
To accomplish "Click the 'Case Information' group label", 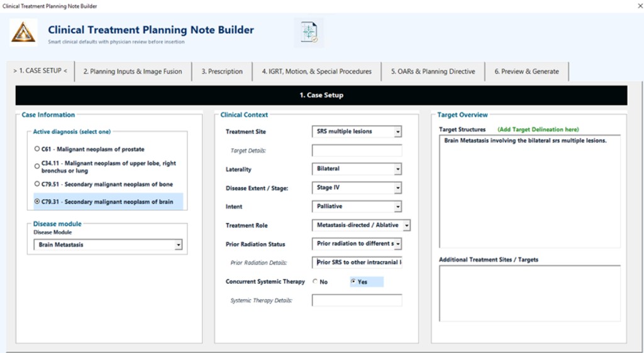I will [x=48, y=115].
